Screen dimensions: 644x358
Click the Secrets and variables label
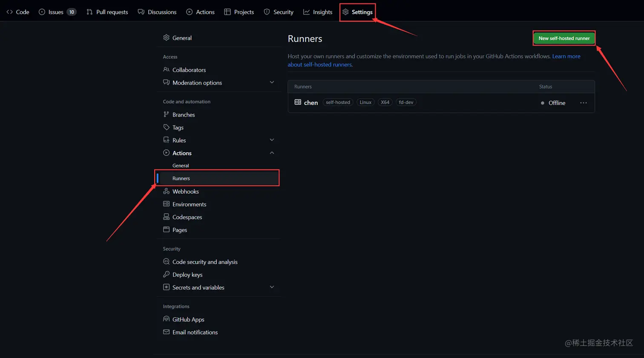click(198, 287)
